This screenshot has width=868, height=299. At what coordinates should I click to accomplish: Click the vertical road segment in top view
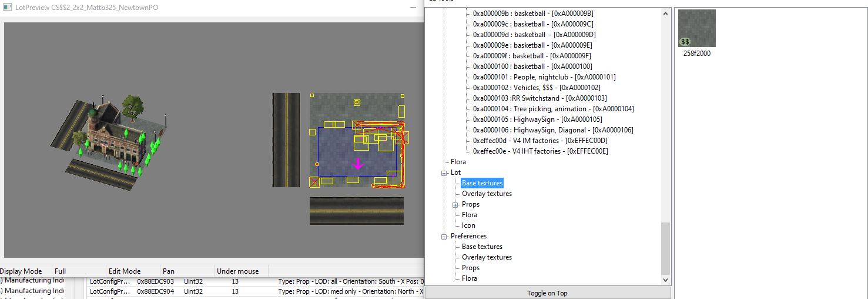pyautogui.click(x=286, y=140)
